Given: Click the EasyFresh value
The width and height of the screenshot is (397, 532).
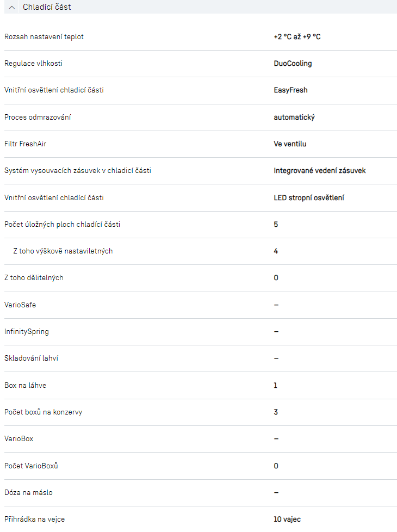Looking at the screenshot, I should (x=290, y=90).
